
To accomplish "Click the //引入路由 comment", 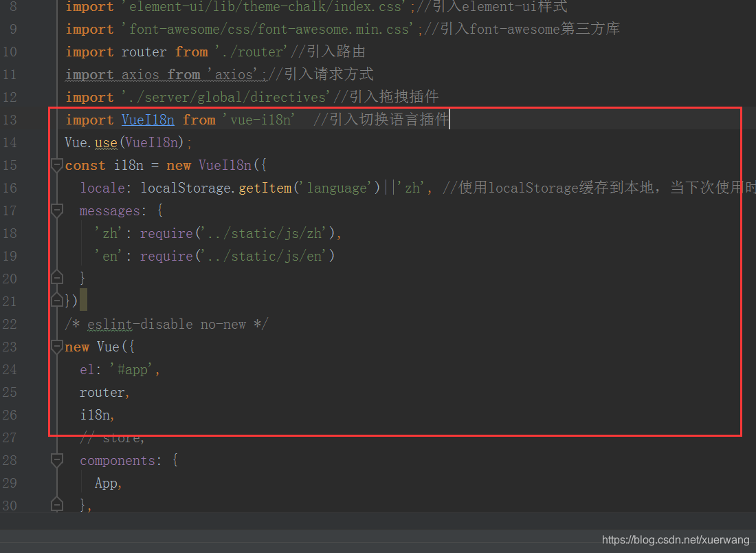I will tap(329, 52).
